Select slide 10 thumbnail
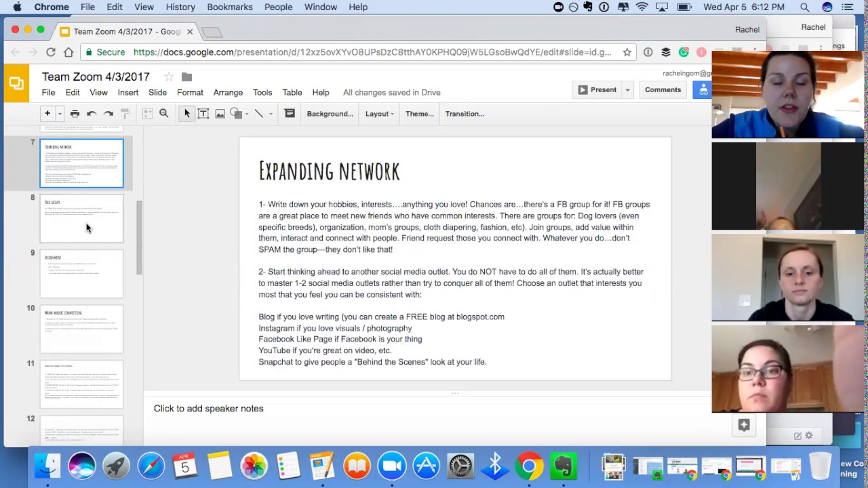The width and height of the screenshot is (868, 488). [x=81, y=329]
